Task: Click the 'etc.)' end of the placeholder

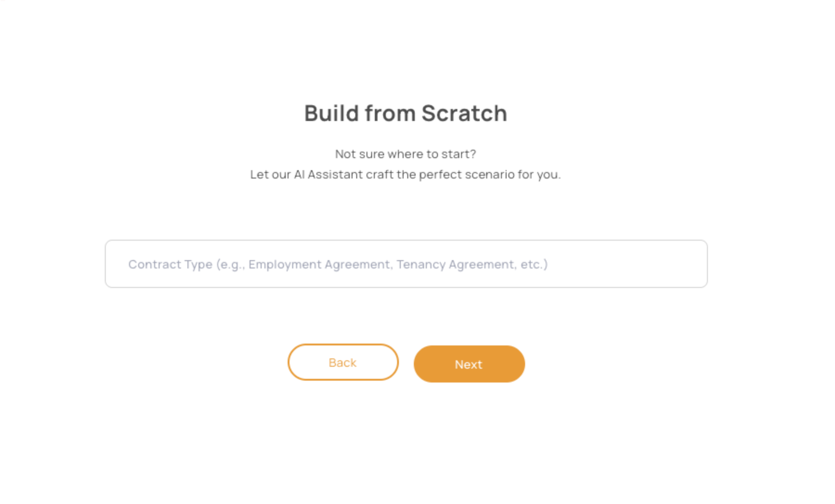Action: [x=534, y=264]
